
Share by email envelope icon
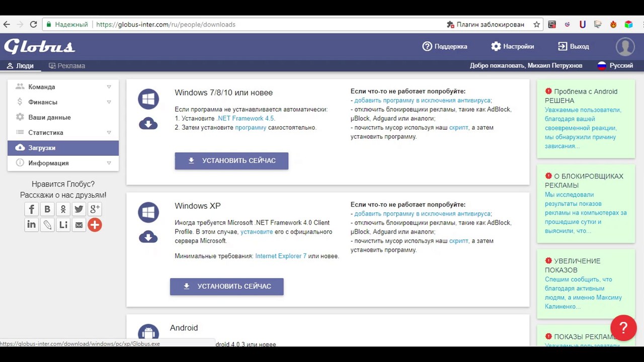point(79,225)
